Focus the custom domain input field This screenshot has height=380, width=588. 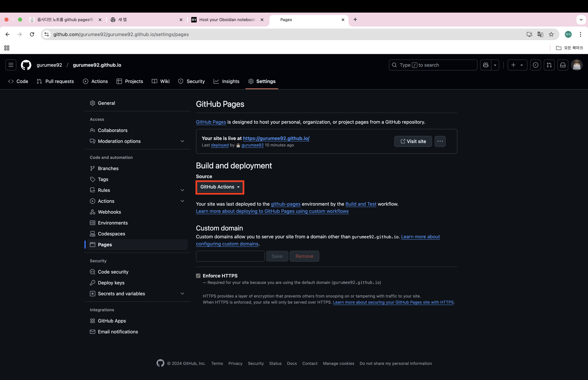coord(230,256)
